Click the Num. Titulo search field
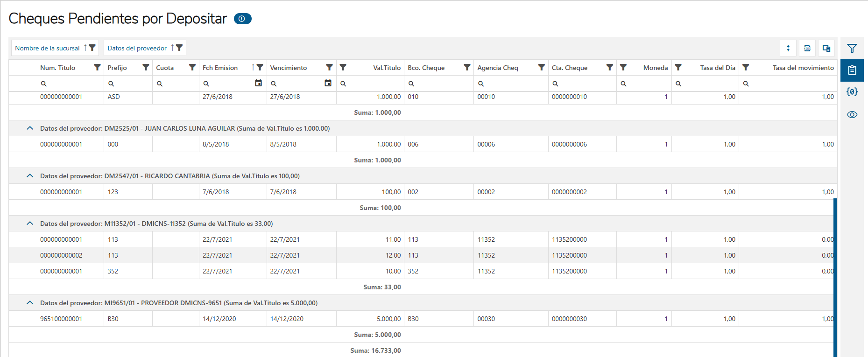 pos(70,84)
